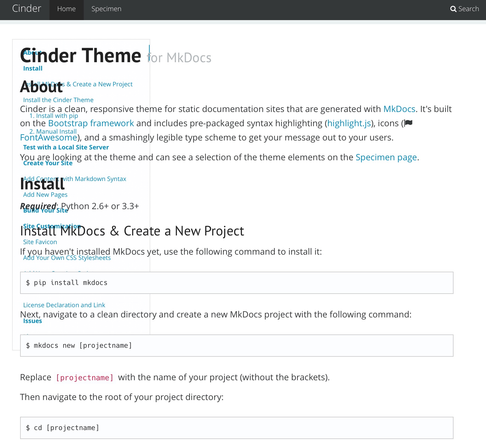Select License Declaration and Link item
The image size is (486, 448).
(64, 305)
